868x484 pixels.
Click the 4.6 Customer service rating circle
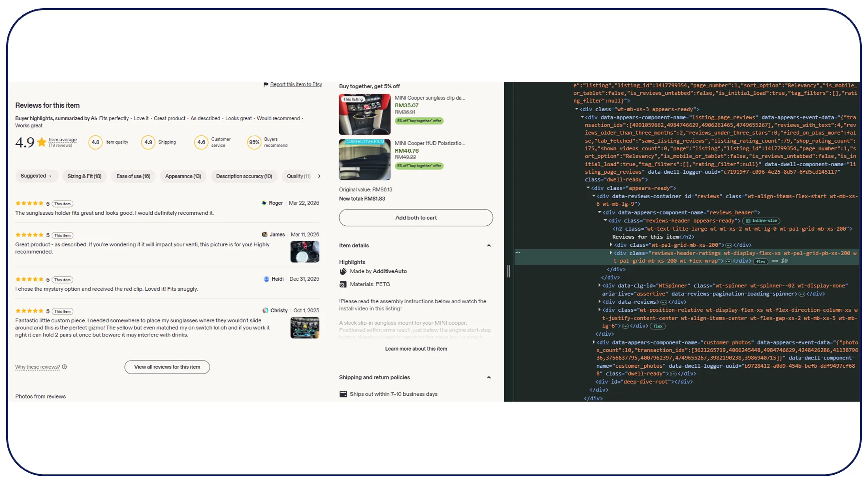[201, 142]
